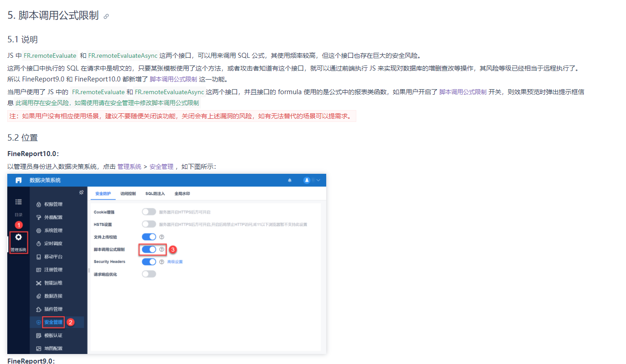Click the FineReport logo in the blue header

[19, 180]
